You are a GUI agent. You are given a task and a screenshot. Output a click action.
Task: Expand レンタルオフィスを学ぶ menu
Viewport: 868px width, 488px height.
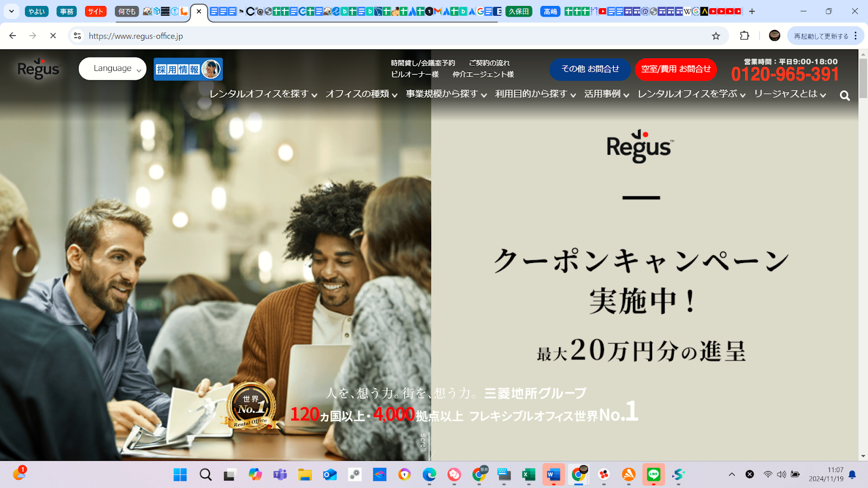(x=692, y=94)
